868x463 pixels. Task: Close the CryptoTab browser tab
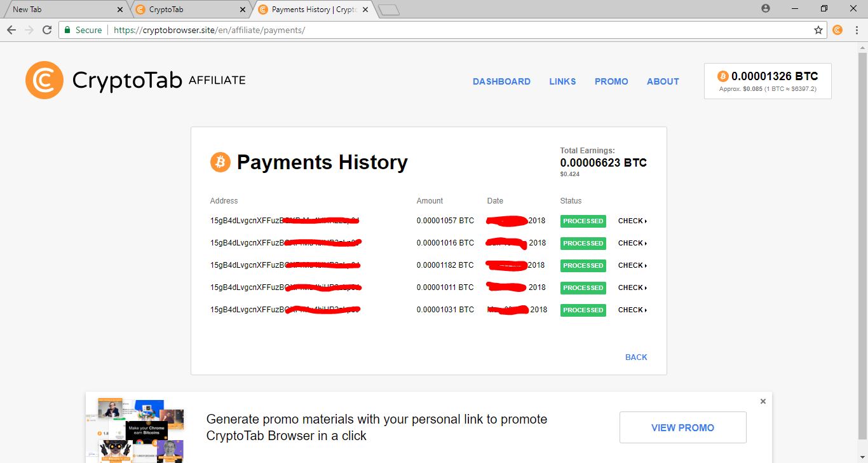(242, 10)
